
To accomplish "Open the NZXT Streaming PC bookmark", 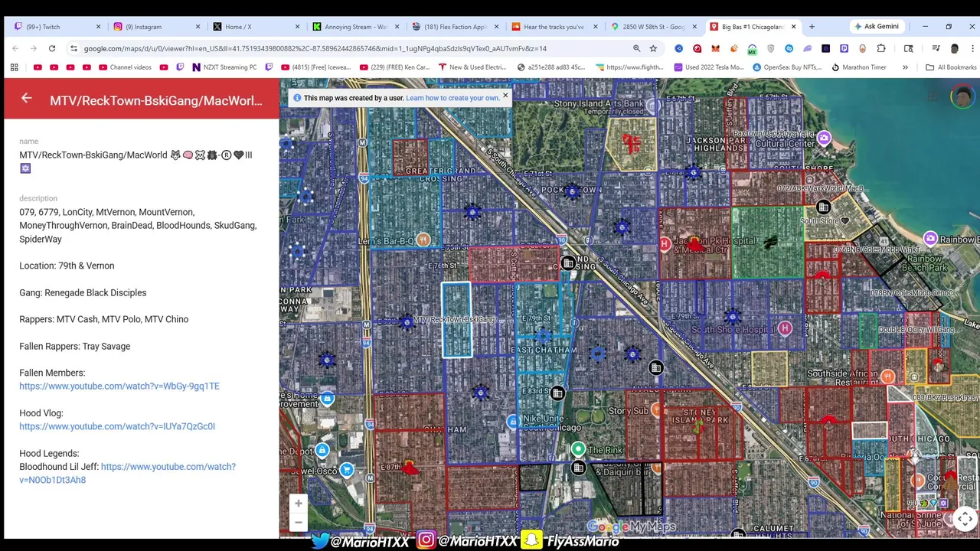I will 224,67.
